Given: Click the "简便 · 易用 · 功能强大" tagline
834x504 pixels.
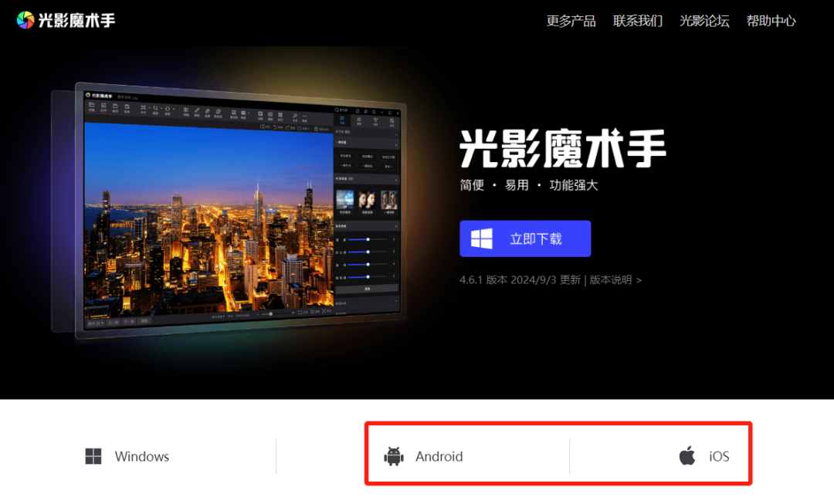Looking at the screenshot, I should pyautogui.click(x=529, y=185).
